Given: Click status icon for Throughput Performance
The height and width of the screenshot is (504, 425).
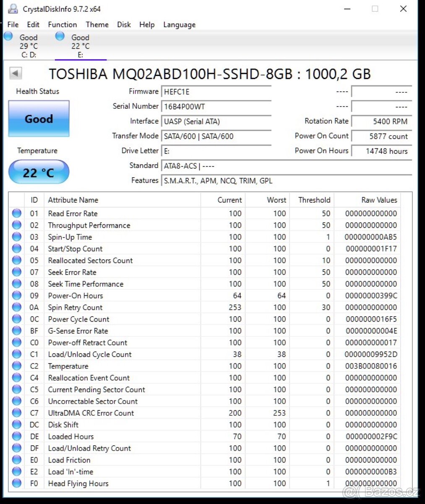Looking at the screenshot, I should (x=17, y=225).
